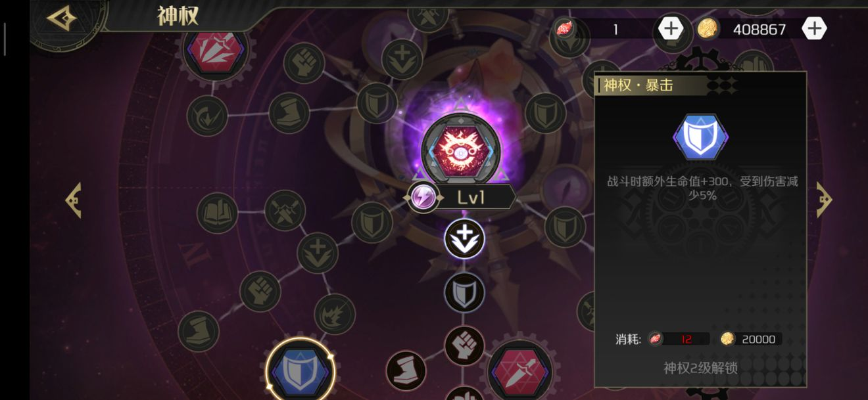Tap the 神权 screen title
The image size is (868, 400).
click(x=178, y=16)
